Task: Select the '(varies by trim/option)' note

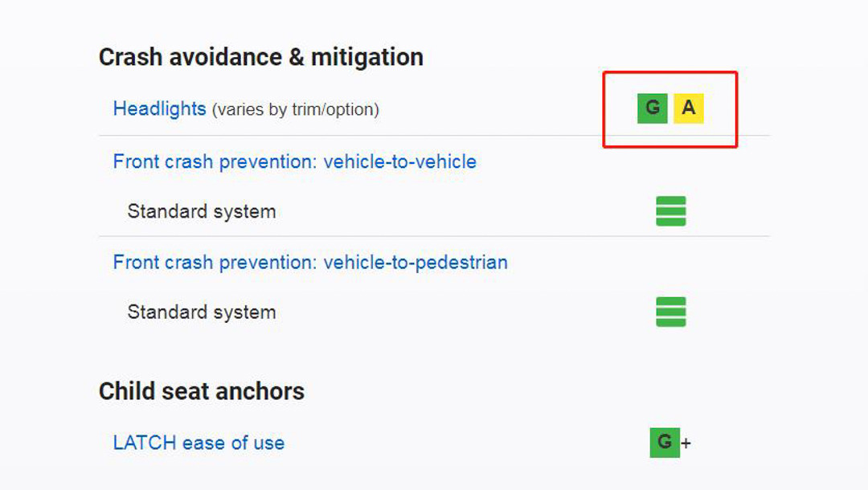Action: [x=295, y=109]
